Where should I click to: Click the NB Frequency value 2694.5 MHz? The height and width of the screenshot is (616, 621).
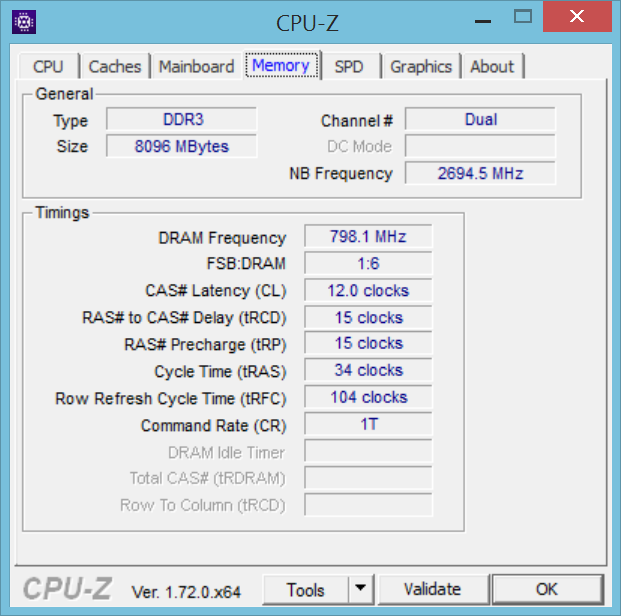pyautogui.click(x=480, y=173)
